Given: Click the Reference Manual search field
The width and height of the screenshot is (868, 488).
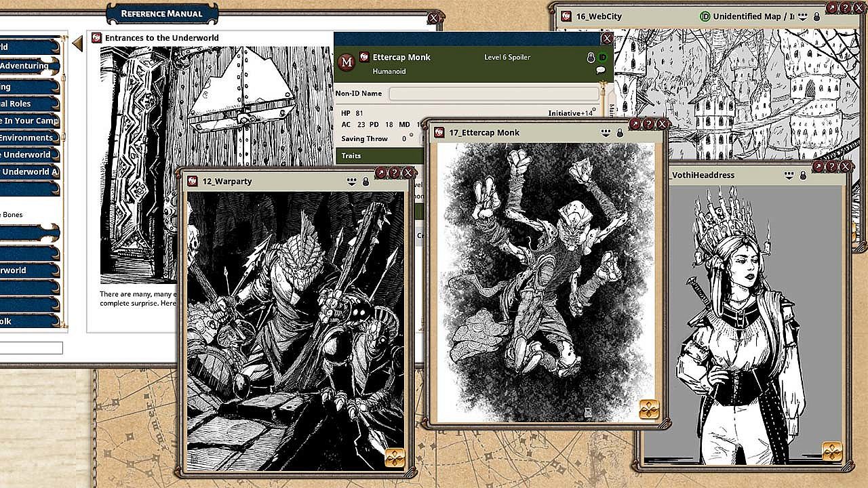Looking at the screenshot, I should pyautogui.click(x=31, y=348).
